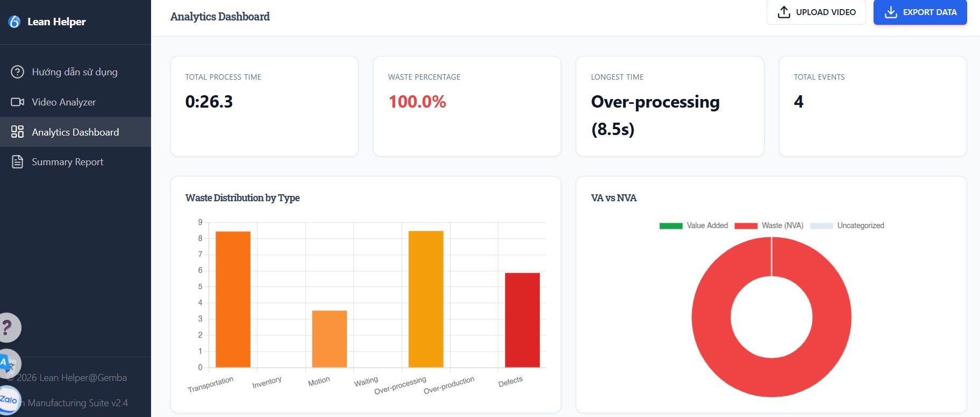The image size is (980, 417).
Task: Toggle Waste (NVA) legend item
Action: click(769, 225)
